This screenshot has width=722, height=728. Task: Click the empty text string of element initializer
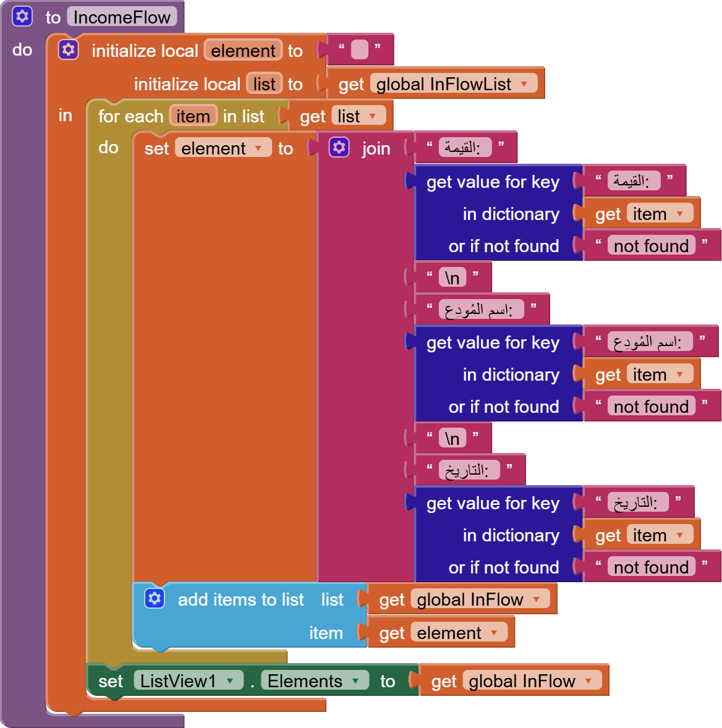click(359, 50)
